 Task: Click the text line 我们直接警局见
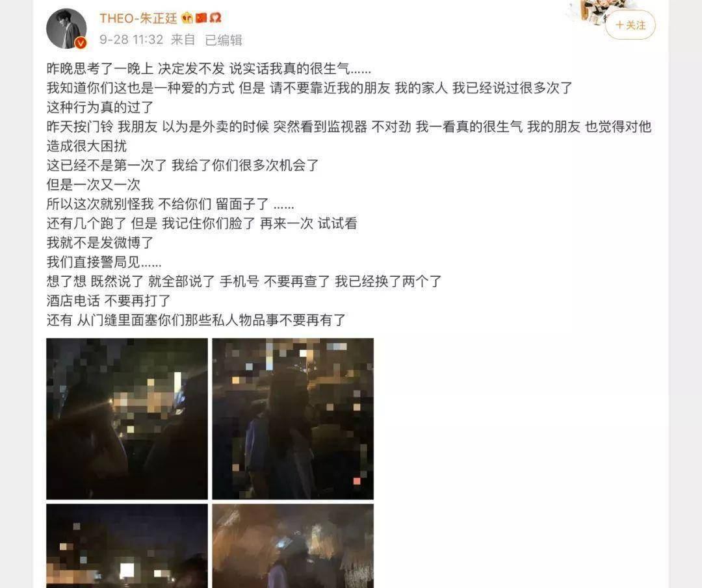click(104, 262)
